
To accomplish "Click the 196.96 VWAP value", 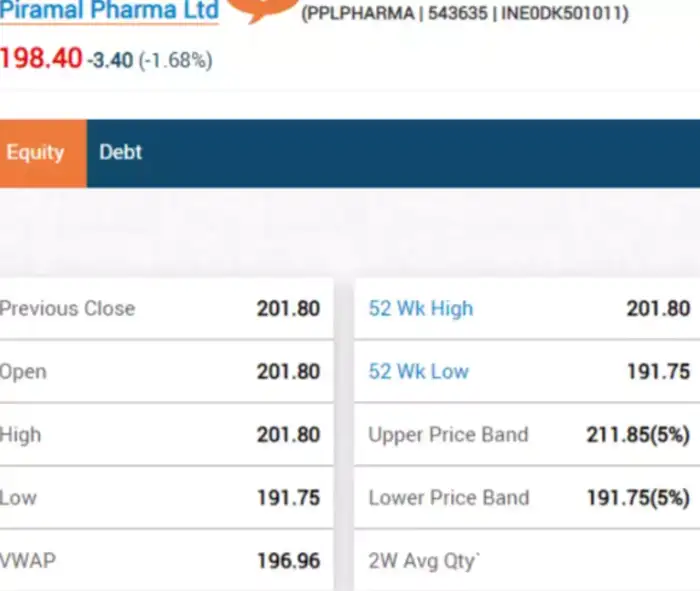I will coord(288,561).
